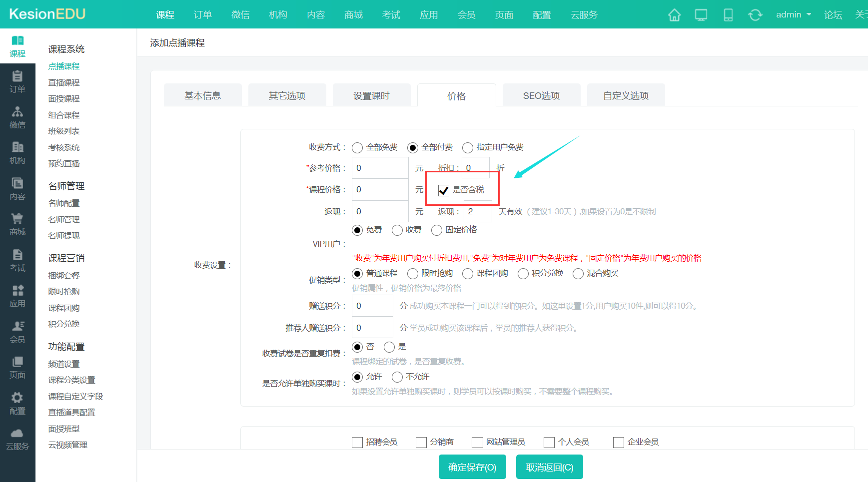Open the 考试 section from the sidebar
868x482 pixels.
pyautogui.click(x=17, y=260)
